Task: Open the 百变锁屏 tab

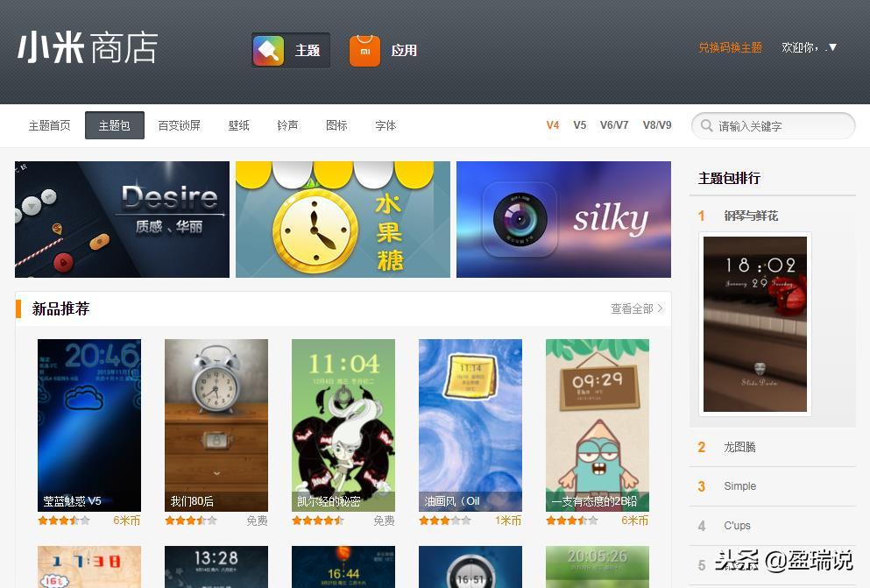Action: (x=180, y=125)
